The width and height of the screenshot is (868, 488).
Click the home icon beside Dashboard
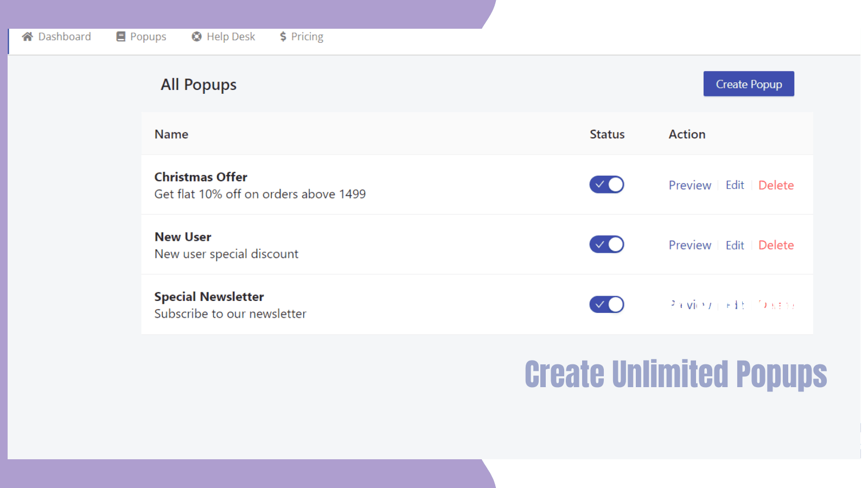[x=28, y=36]
